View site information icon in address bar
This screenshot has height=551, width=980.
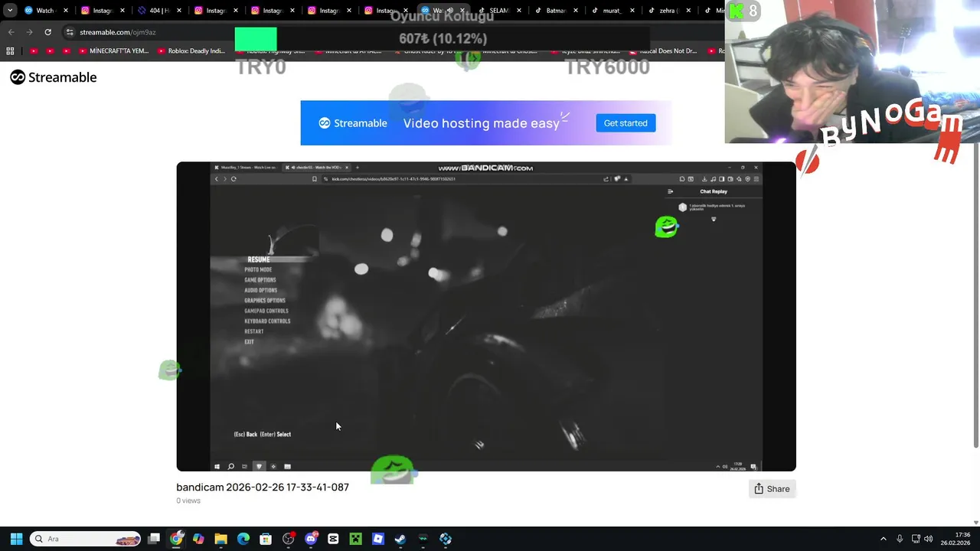pos(70,32)
